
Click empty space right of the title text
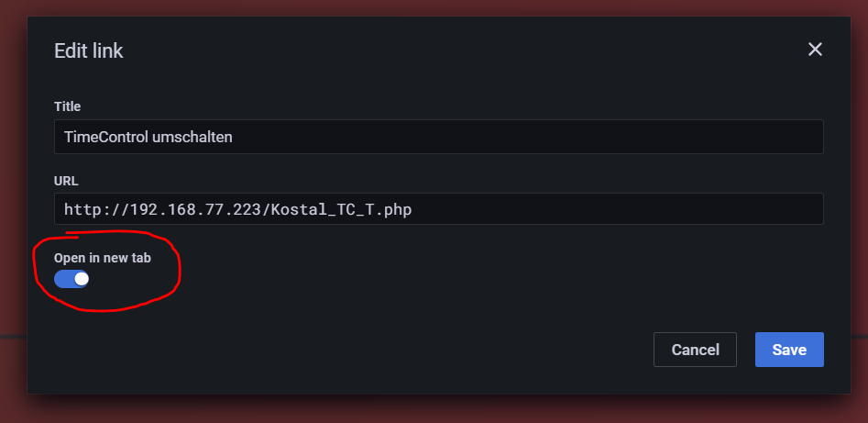(550, 137)
